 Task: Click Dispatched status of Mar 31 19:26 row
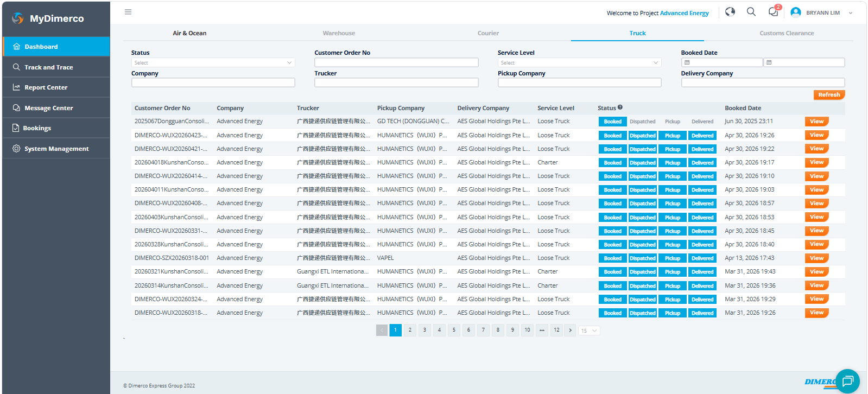pos(643,313)
